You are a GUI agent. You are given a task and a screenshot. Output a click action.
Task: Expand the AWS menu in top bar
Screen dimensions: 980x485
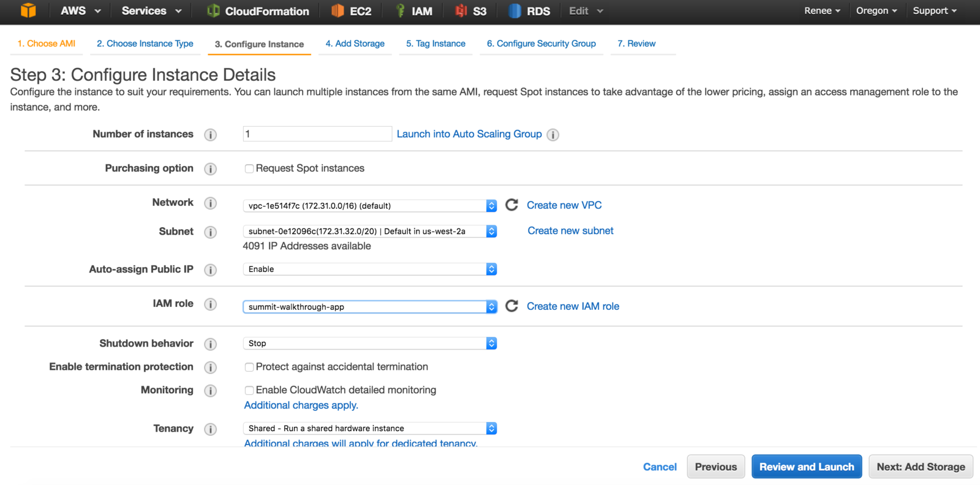[x=81, y=11]
